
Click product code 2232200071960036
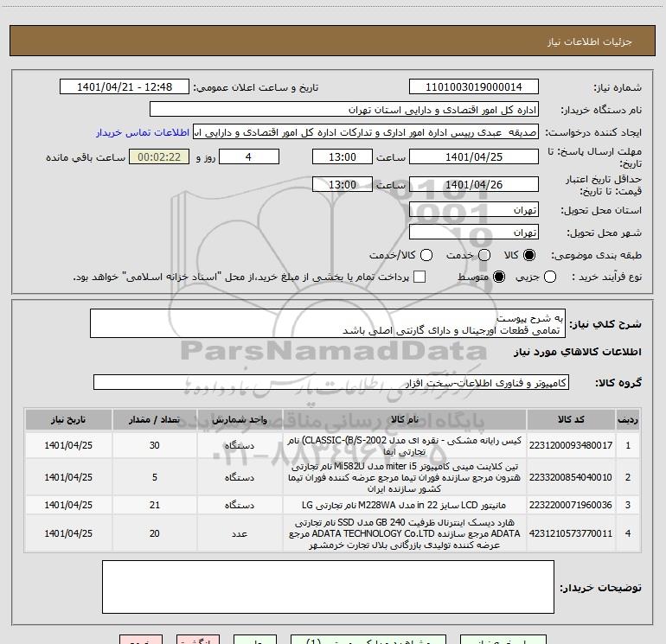[571, 505]
